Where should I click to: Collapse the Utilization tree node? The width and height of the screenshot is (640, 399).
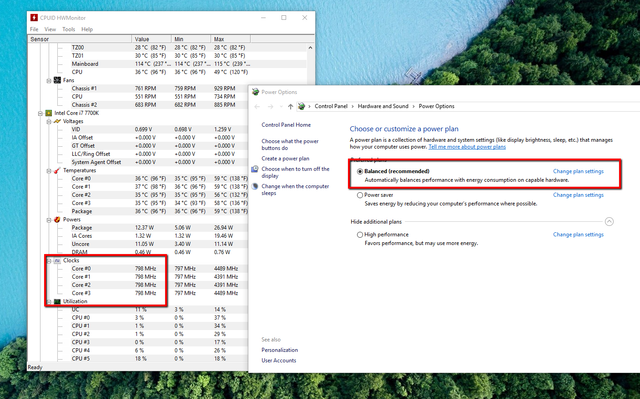[49, 301]
